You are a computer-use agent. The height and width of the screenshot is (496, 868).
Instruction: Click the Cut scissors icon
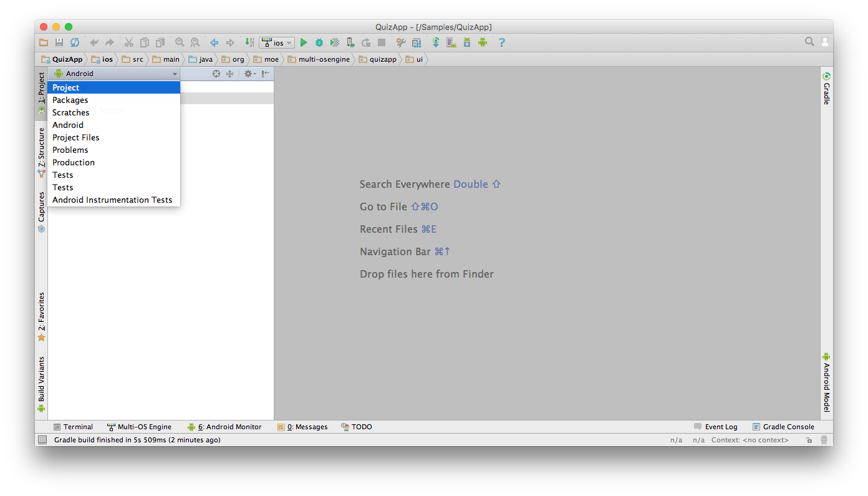tap(129, 42)
